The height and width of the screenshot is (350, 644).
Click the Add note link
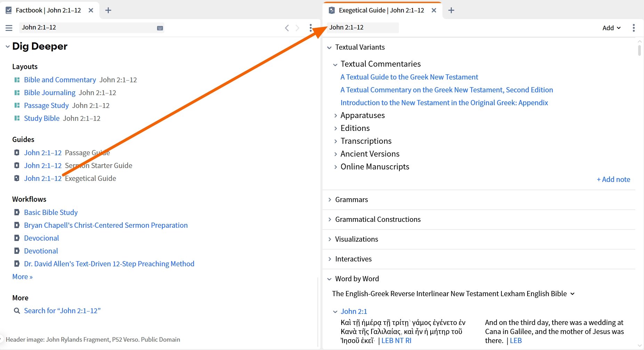[x=613, y=180]
